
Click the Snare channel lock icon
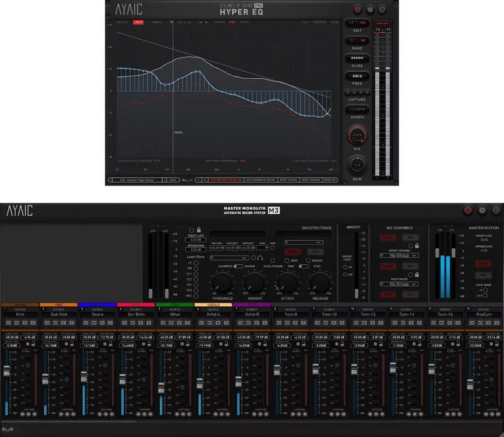[110, 344]
